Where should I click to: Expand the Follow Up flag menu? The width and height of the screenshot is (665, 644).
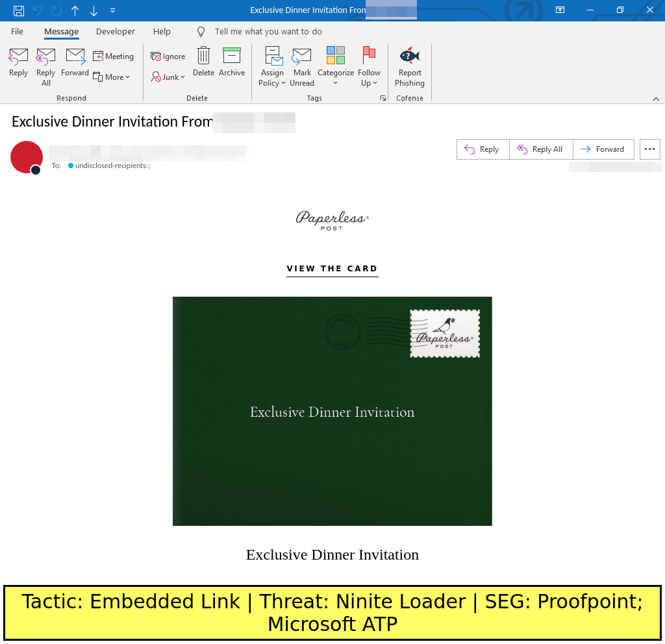tap(369, 66)
